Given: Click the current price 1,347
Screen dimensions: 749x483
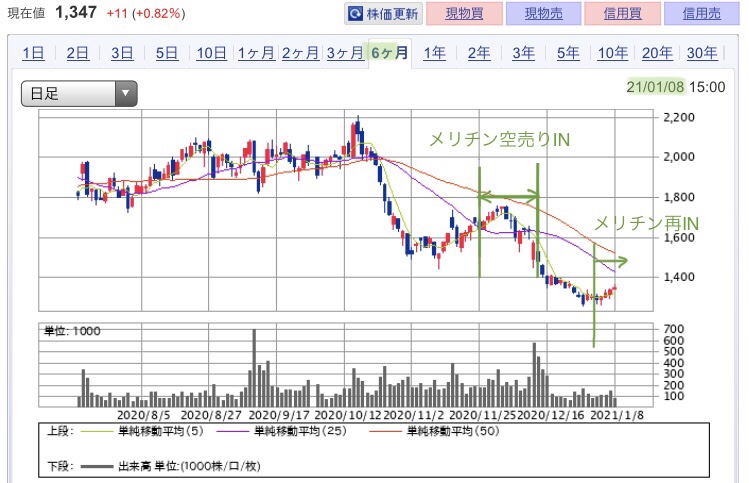Looking at the screenshot, I should 76,12.
